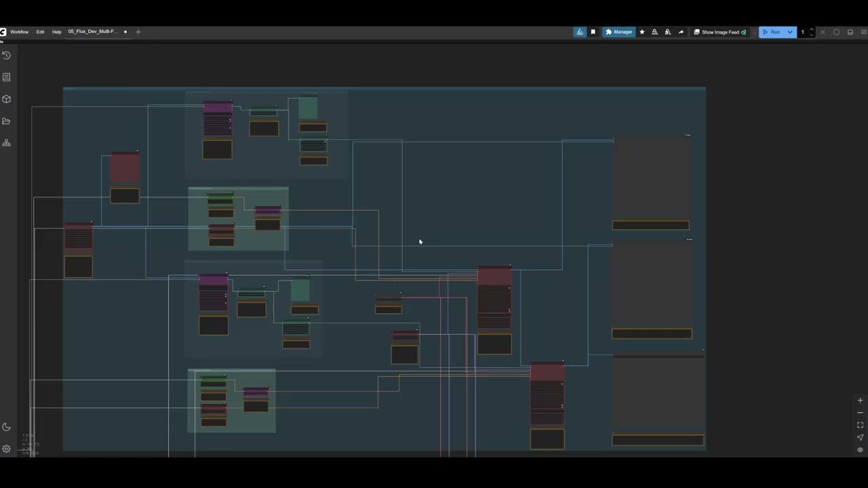Run the workflow queue
Image resolution: width=868 pixels, height=488 pixels.
771,32
